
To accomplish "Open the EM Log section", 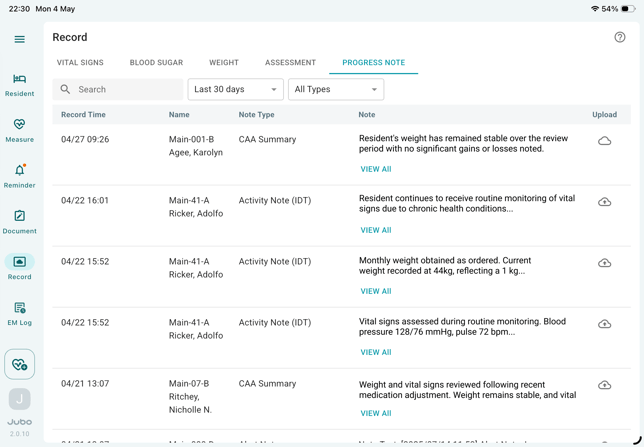I will pos(19,314).
